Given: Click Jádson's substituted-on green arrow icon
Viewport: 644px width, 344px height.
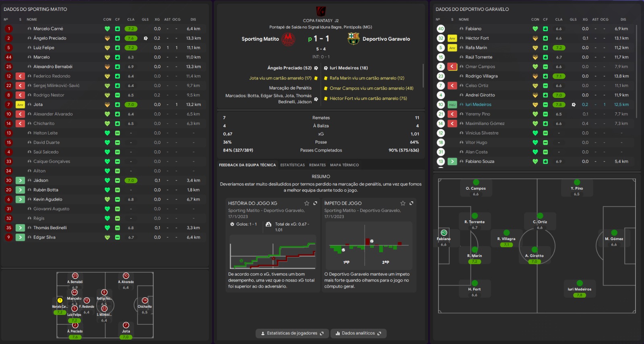Looking at the screenshot, I should click(x=20, y=180).
